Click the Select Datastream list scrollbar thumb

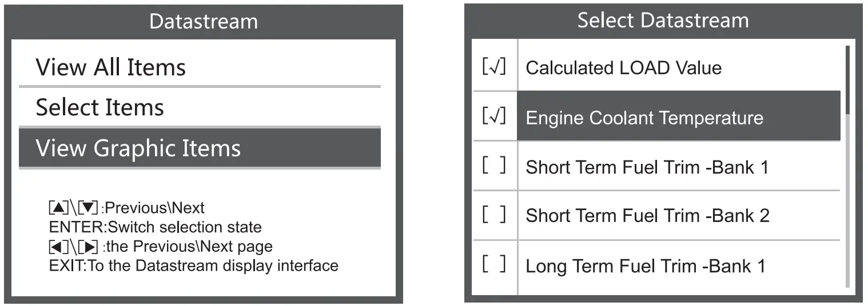pos(847,80)
